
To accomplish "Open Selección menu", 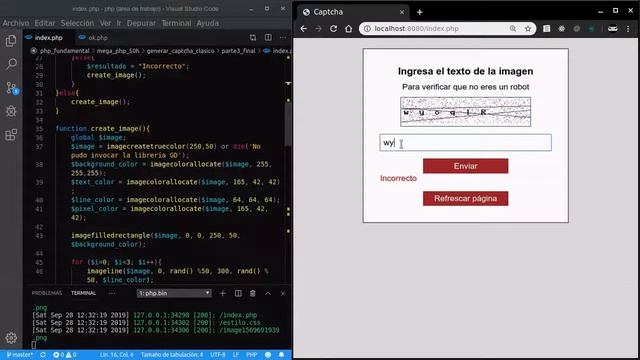I will pos(77,23).
